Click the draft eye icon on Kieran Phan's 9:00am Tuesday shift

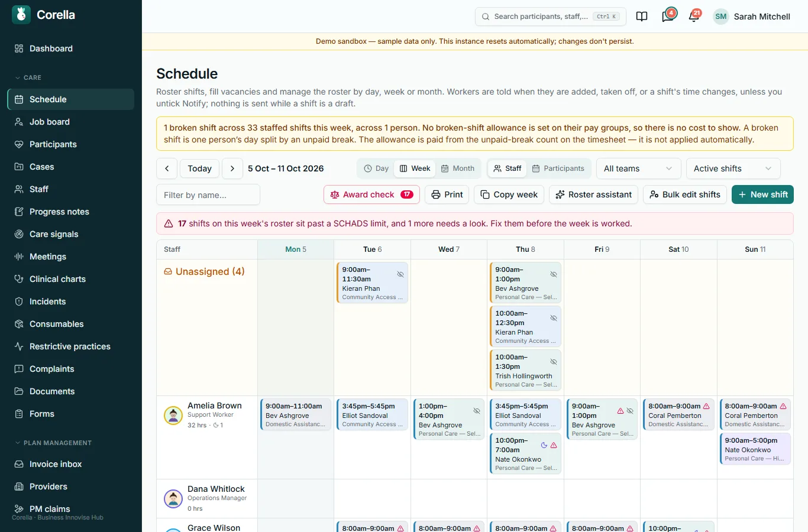pos(400,274)
